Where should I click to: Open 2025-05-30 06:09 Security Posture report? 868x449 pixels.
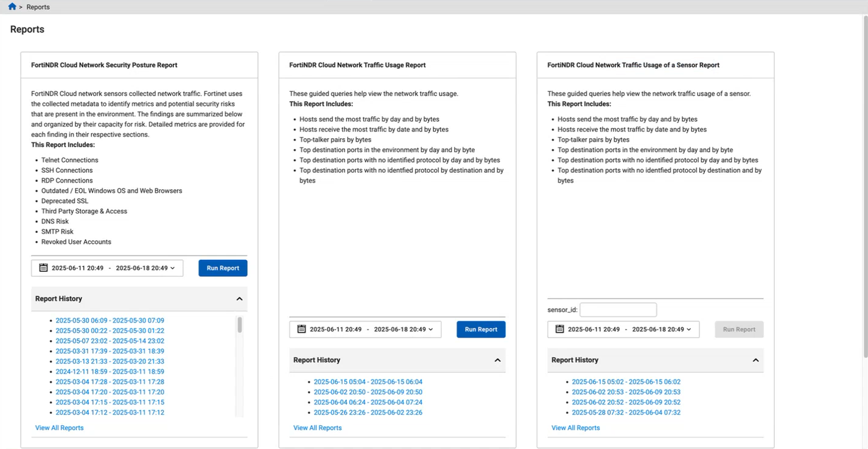[x=110, y=321]
